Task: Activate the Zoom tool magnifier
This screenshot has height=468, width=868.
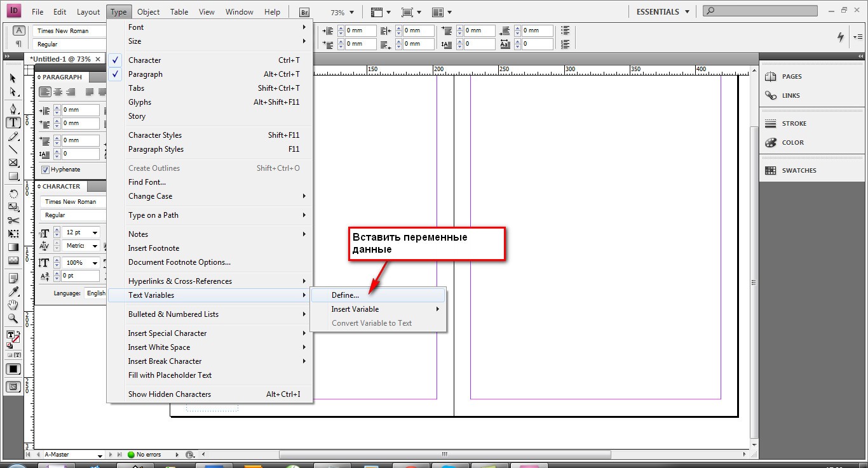Action: (13, 318)
